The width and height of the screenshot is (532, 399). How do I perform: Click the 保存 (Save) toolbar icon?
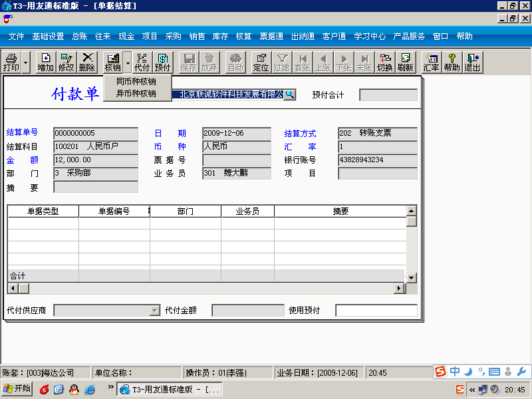click(x=188, y=63)
